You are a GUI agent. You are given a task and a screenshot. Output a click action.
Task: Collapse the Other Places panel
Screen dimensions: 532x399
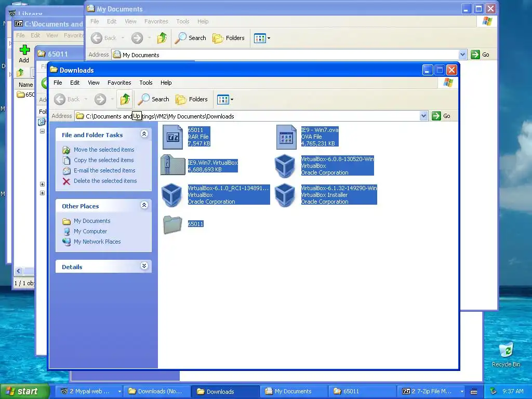[144, 205]
